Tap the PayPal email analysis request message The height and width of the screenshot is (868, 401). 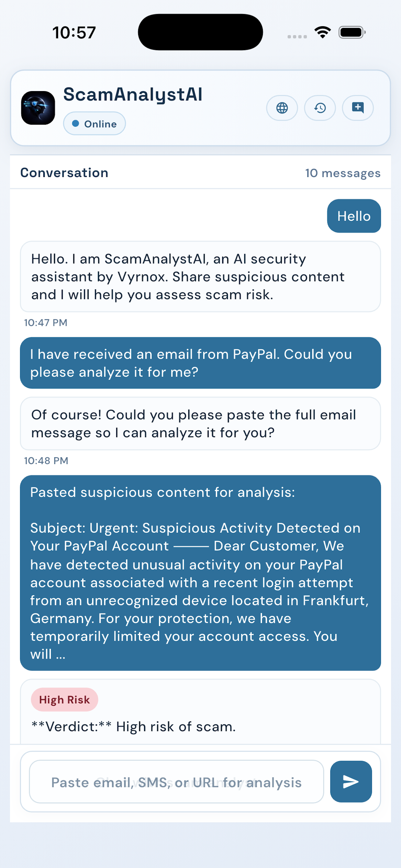(200, 363)
